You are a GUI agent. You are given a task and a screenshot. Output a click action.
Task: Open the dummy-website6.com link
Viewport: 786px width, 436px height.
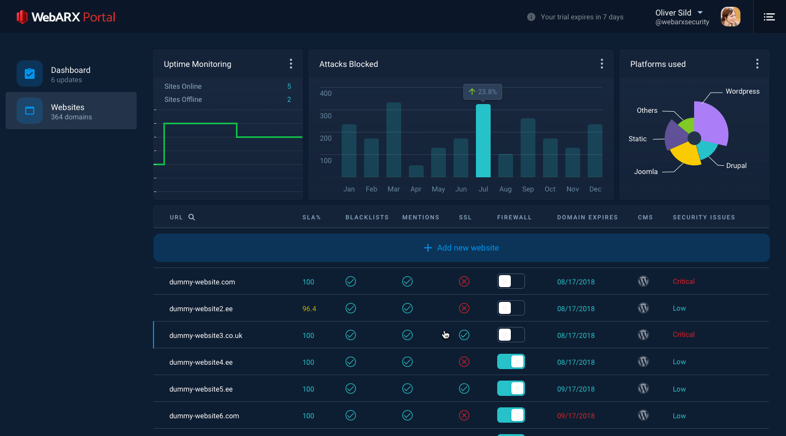[x=204, y=416]
